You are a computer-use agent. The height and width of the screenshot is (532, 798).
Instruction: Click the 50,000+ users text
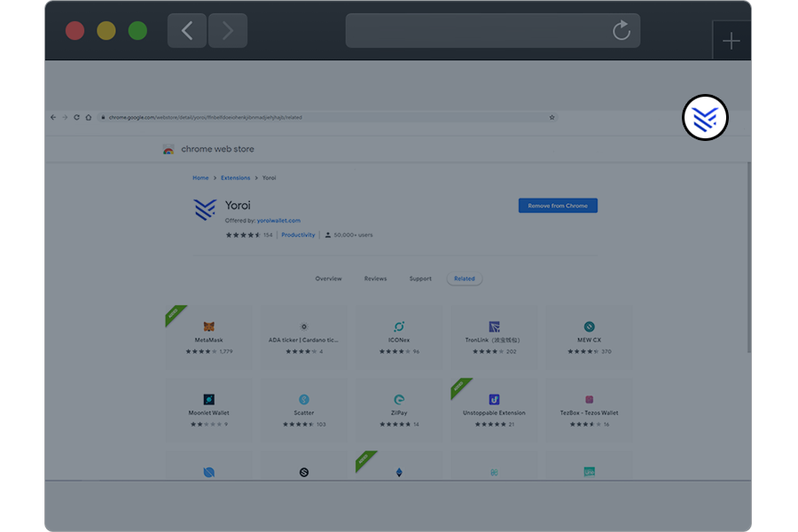click(353, 235)
